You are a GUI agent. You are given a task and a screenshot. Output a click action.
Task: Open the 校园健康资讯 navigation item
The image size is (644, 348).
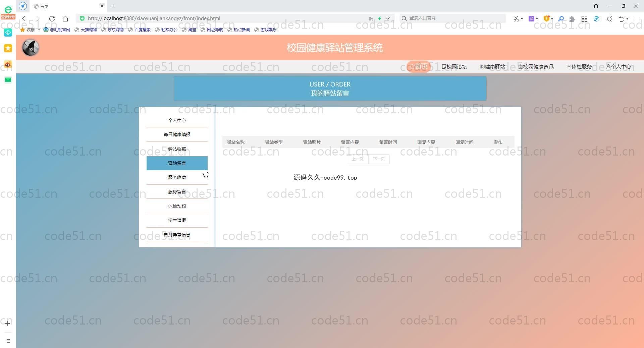(x=536, y=67)
